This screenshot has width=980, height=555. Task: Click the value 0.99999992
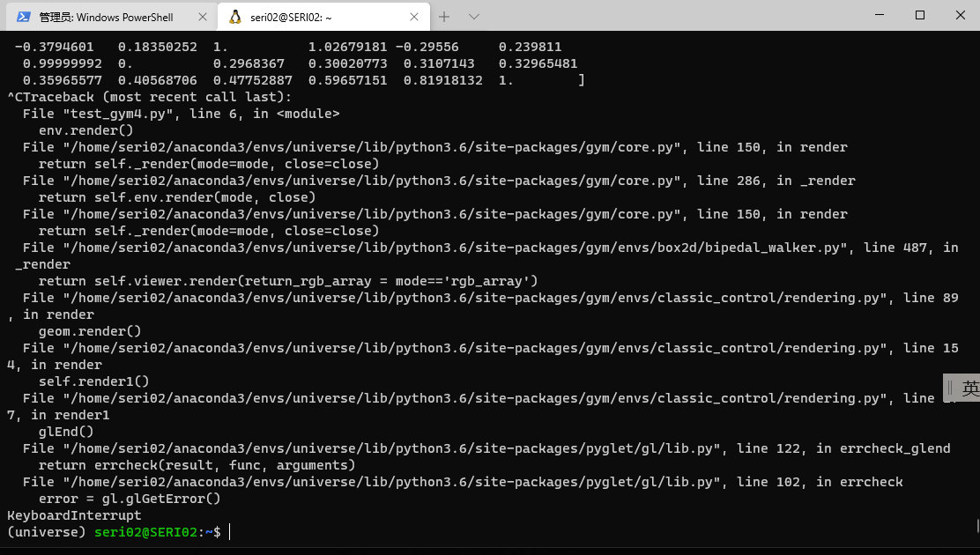pyautogui.click(x=63, y=63)
